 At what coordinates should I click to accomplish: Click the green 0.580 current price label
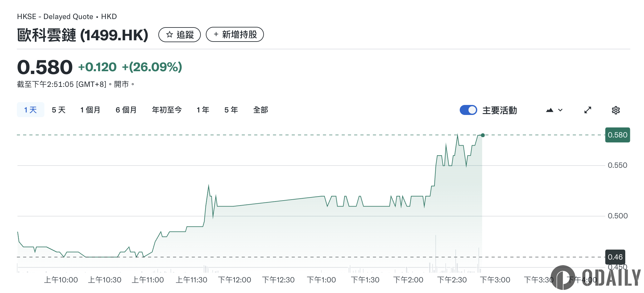click(x=617, y=135)
